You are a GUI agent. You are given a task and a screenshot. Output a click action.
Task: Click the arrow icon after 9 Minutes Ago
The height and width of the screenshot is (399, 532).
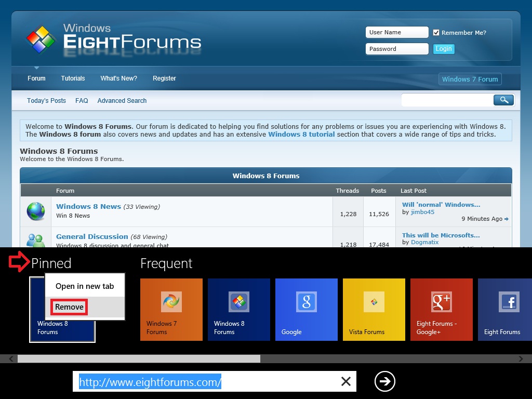506,219
